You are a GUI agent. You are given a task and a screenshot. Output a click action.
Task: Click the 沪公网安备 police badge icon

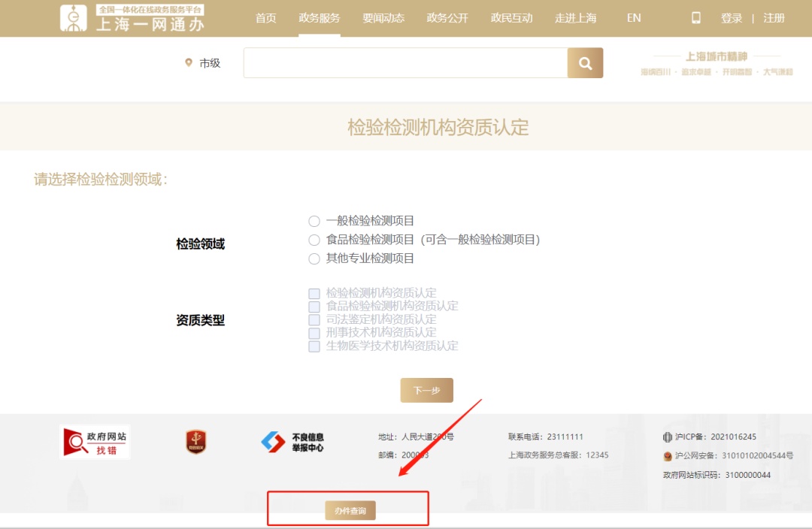667,456
